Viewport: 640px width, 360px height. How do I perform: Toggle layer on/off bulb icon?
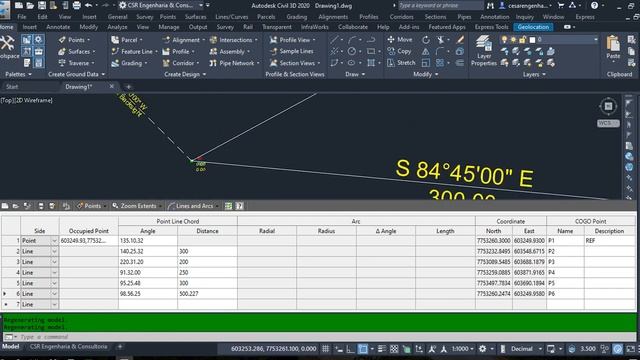[504, 40]
